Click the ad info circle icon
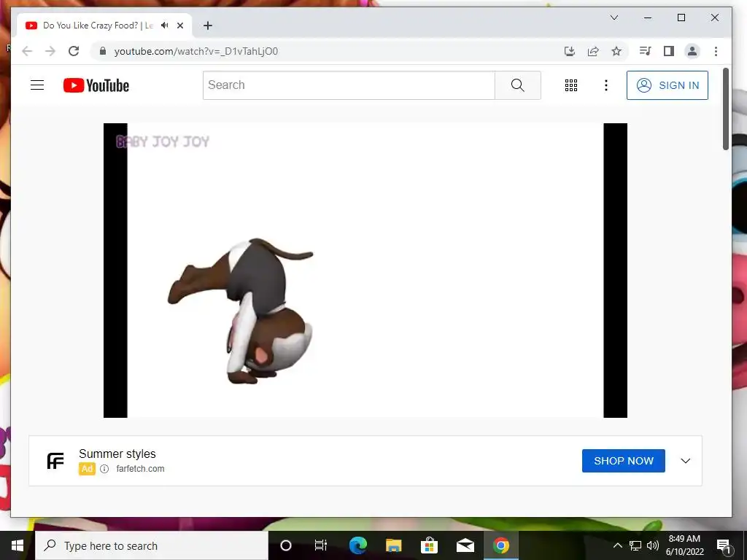This screenshot has height=560, width=747. coord(104,469)
